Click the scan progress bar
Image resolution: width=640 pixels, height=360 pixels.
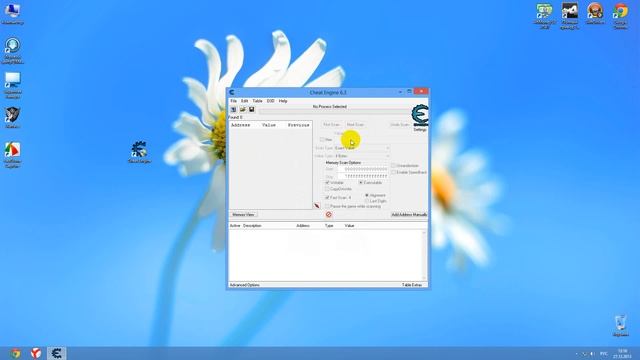[334, 111]
